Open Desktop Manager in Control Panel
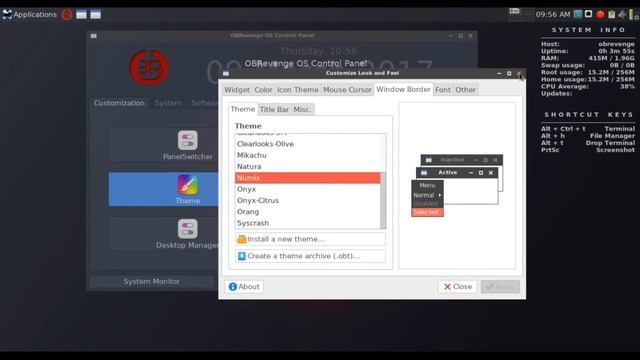The image size is (640, 360). point(187,233)
